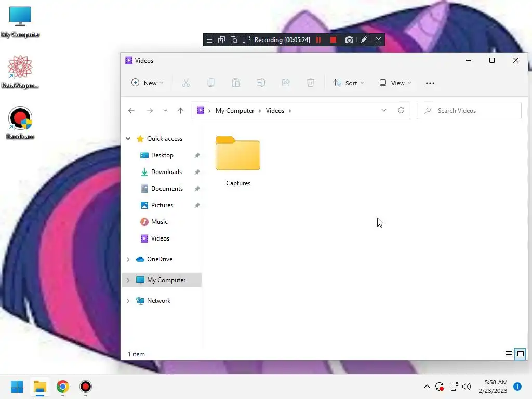Screen dimensions: 532x399
Task: Click the Paste clipboard icon
Action: tap(236, 83)
